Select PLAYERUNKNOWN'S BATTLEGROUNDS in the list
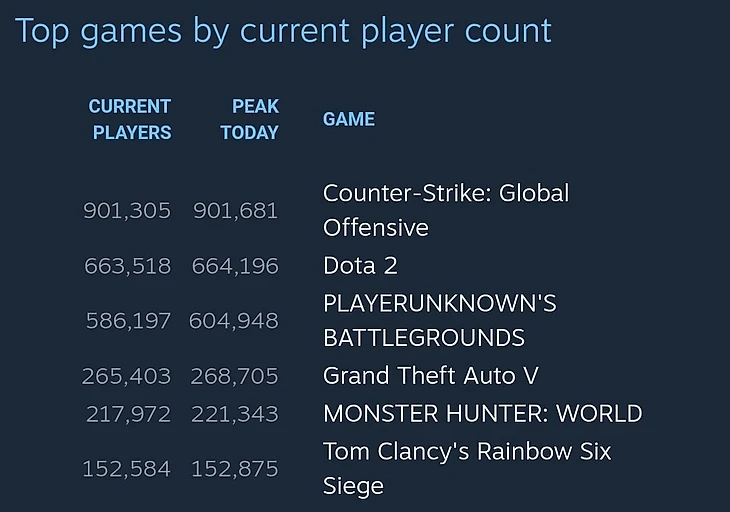Viewport: 730px width, 512px height. coord(439,320)
